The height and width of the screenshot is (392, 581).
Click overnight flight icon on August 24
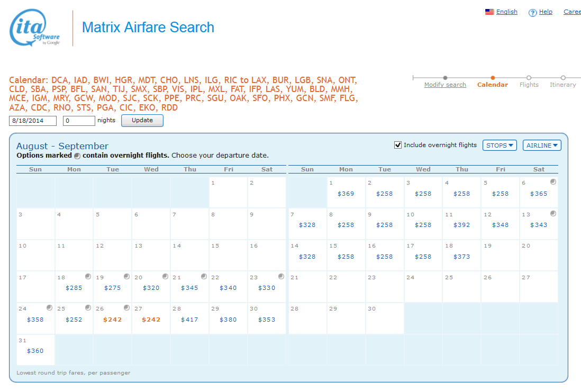pyautogui.click(x=49, y=308)
